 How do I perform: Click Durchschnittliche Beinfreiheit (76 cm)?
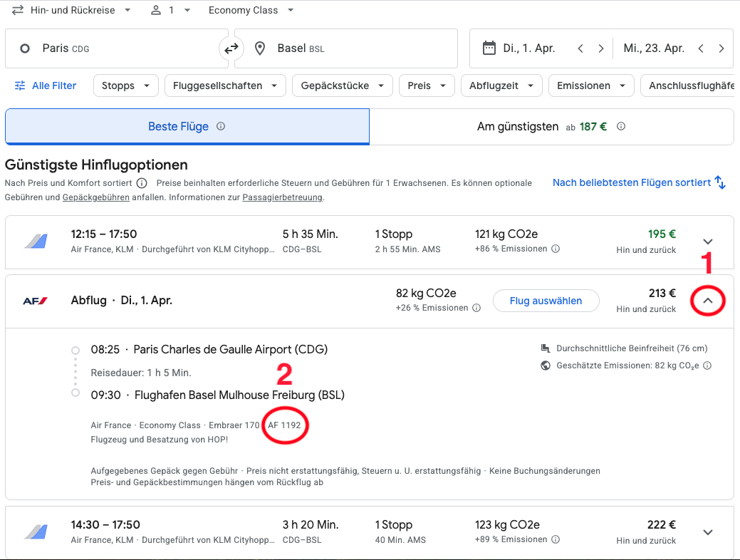click(x=632, y=348)
